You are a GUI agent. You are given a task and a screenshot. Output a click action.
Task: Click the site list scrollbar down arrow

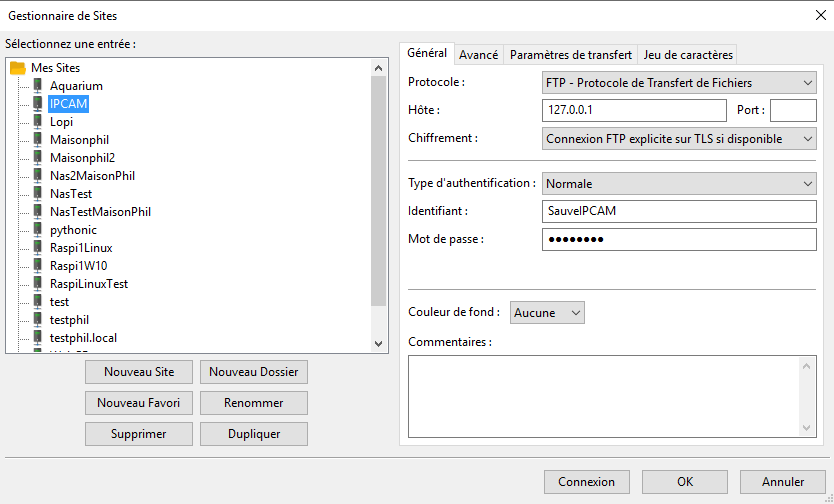(378, 343)
